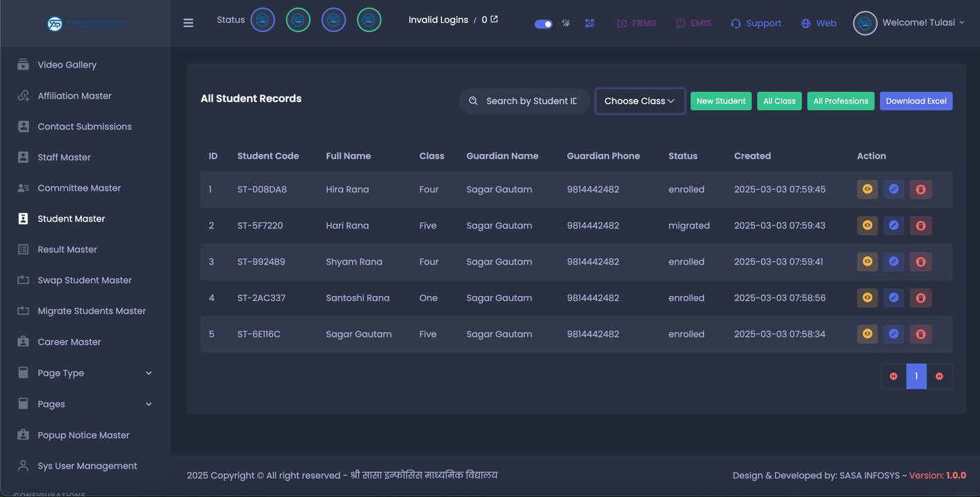Image resolution: width=980 pixels, height=497 pixels.
Task: Click the New Student button
Action: click(x=721, y=101)
